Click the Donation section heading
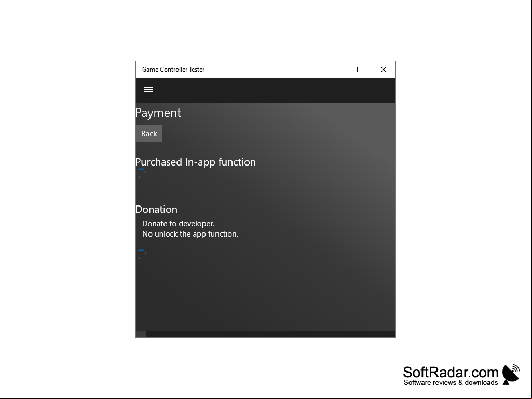 [156, 209]
